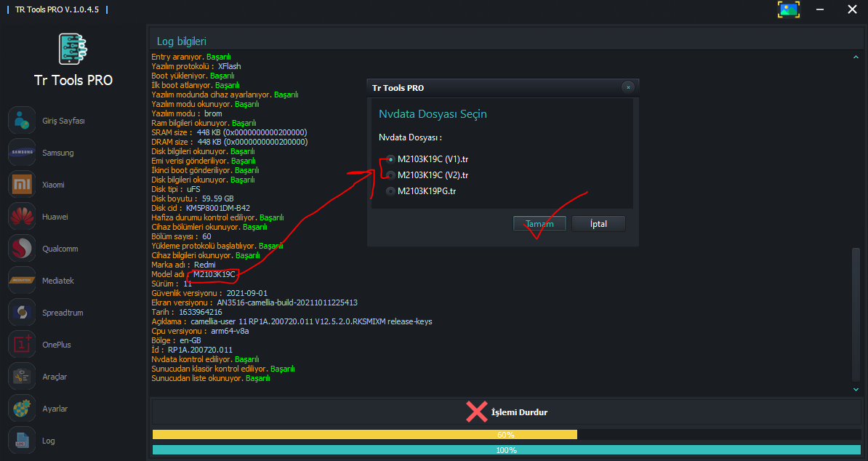Click the Disk tipi value uFS

point(194,189)
